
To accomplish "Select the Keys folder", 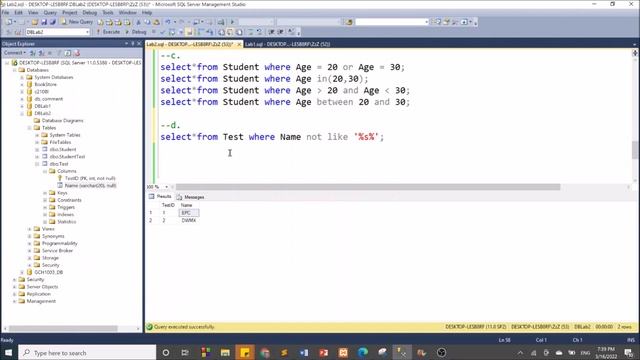I will pyautogui.click(x=62, y=193).
